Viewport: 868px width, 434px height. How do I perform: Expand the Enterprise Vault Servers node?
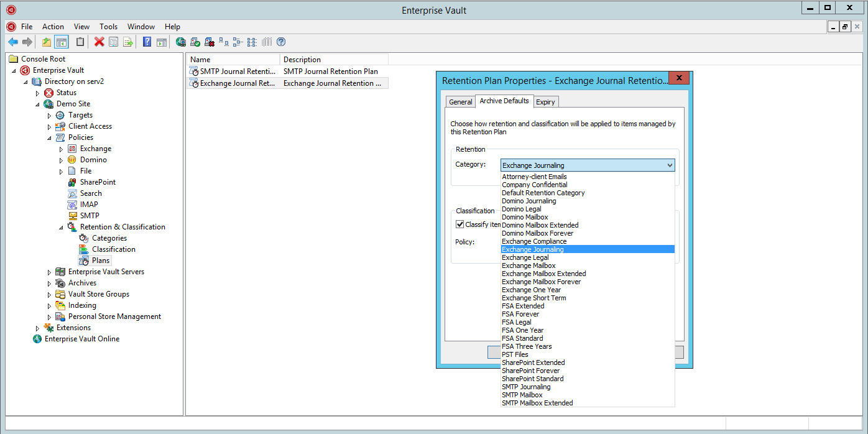[49, 272]
